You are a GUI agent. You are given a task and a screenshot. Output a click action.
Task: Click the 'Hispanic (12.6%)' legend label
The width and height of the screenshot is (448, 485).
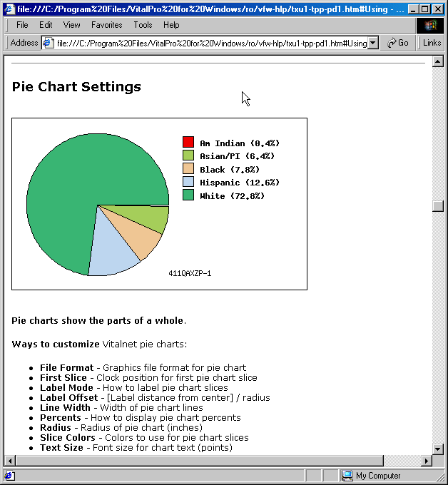[240, 183]
